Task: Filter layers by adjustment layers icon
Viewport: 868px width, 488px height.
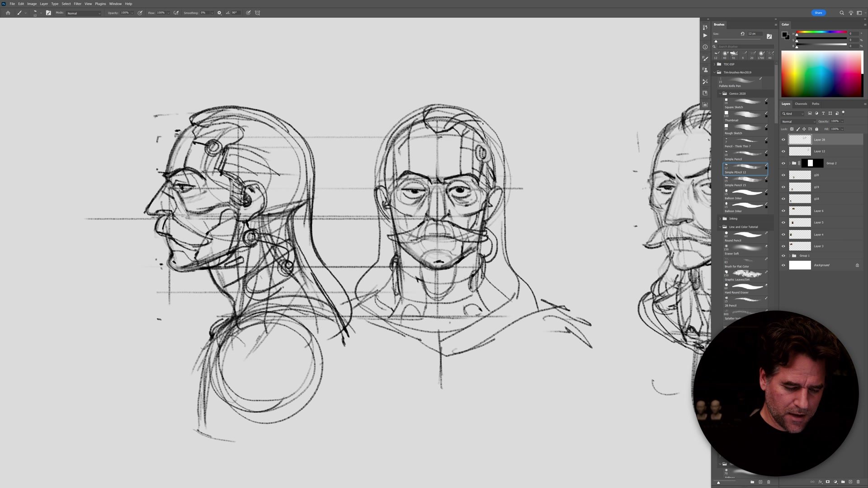Action: click(x=816, y=113)
